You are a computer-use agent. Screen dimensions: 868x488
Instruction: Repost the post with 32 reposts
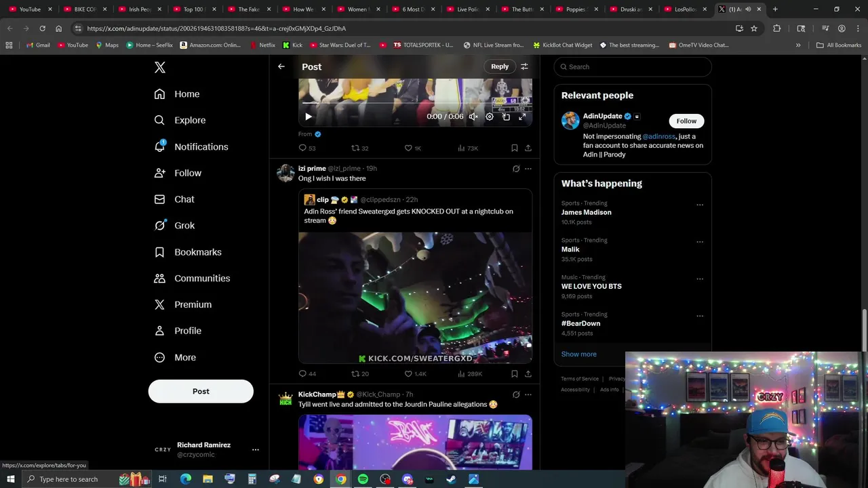(x=359, y=148)
